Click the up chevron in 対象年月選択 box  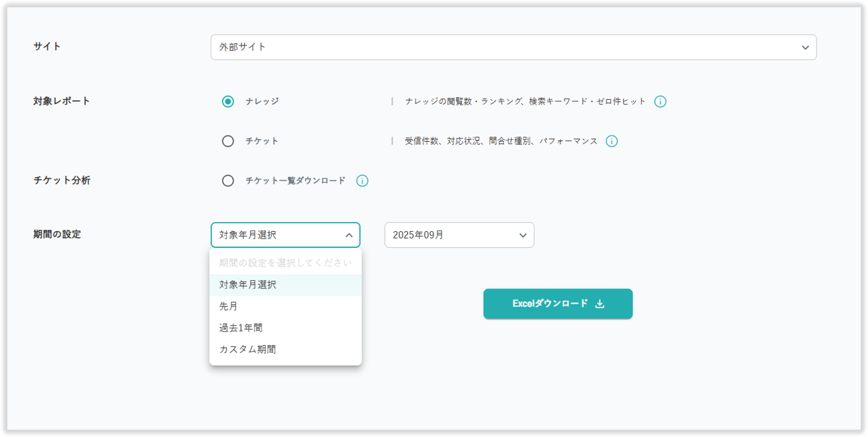pyautogui.click(x=349, y=235)
